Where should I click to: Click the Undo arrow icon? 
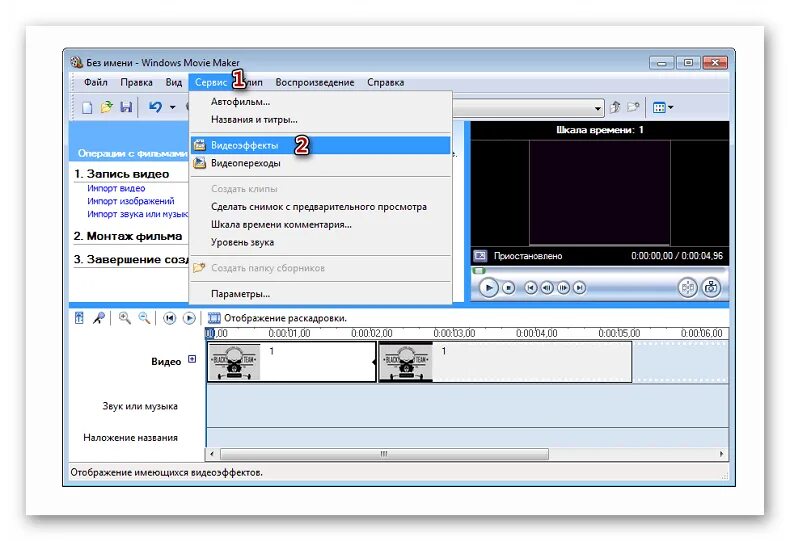(155, 107)
